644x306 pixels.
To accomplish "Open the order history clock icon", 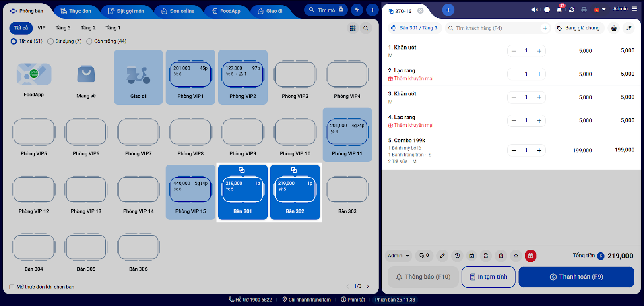I will (457, 256).
